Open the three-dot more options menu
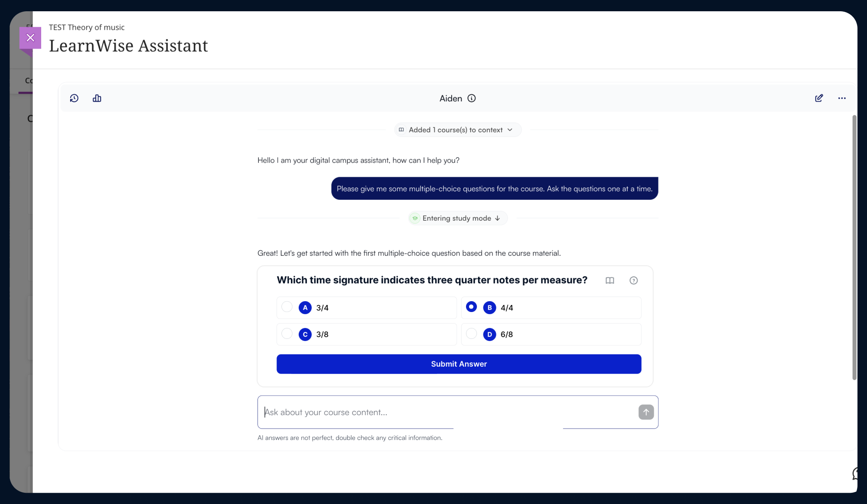The image size is (867, 504). coord(842,98)
